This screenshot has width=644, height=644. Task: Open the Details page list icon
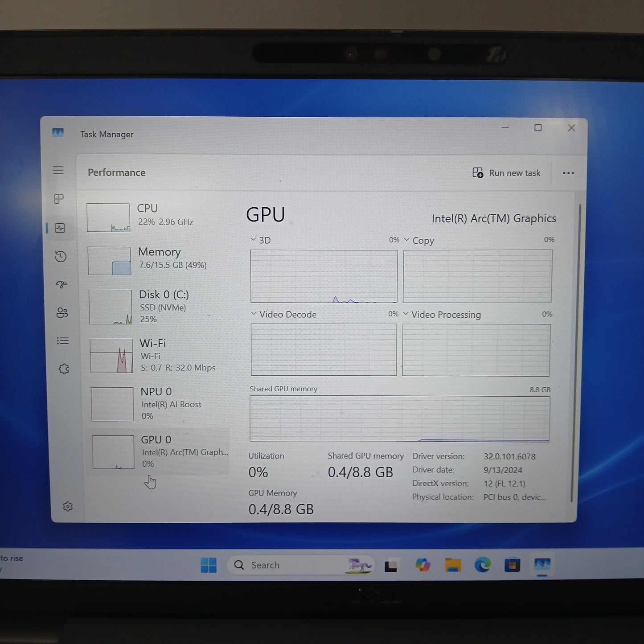63,341
